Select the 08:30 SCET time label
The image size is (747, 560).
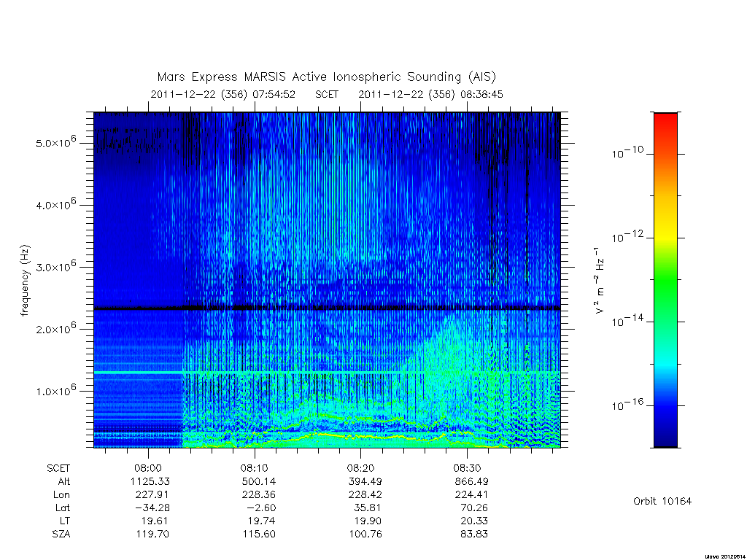467,468
